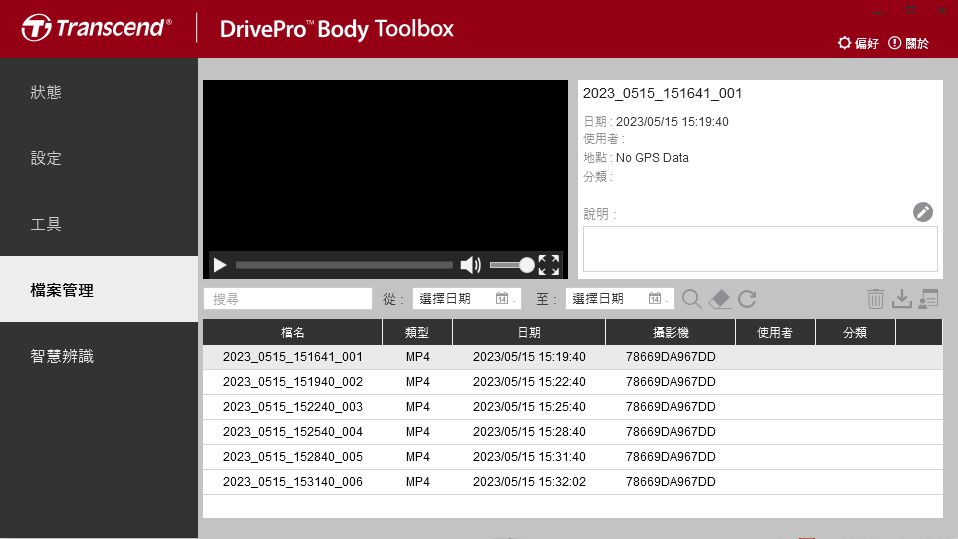The width and height of the screenshot is (958, 539).
Task: Open the 至 date picker calendar
Action: [654, 298]
